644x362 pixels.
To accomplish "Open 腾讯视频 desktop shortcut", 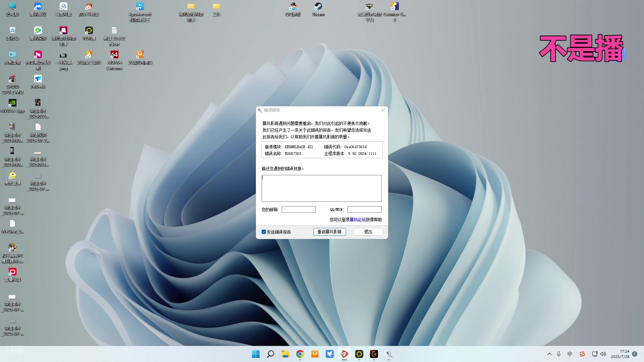I will [38, 34].
